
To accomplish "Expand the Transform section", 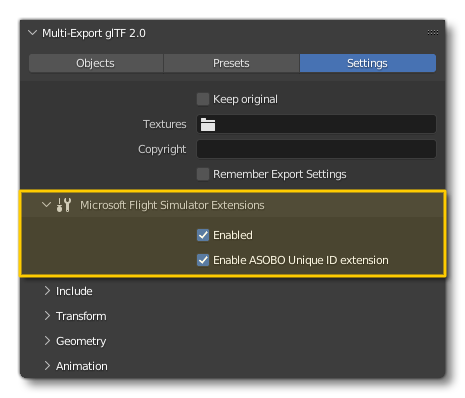I will pyautogui.click(x=47, y=316).
